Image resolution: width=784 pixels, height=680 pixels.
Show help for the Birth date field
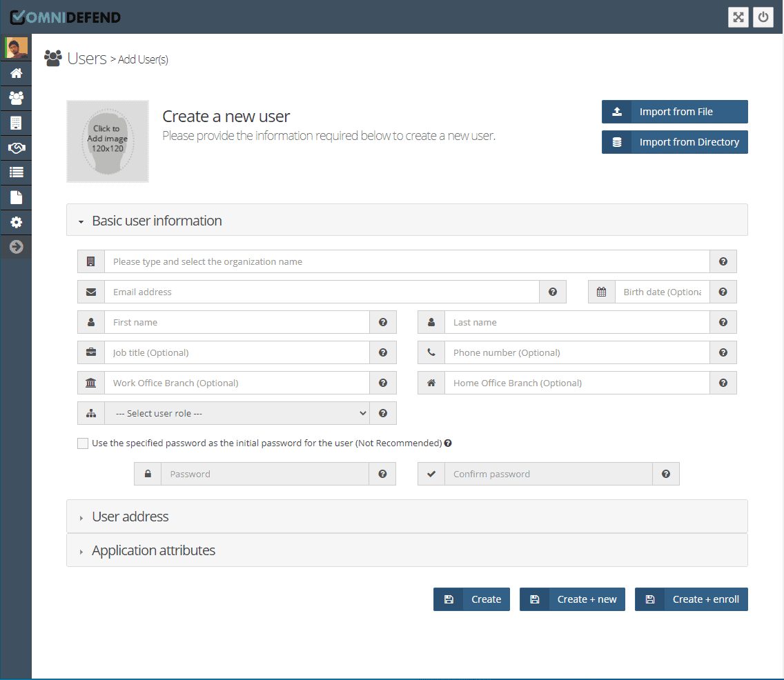pos(723,292)
